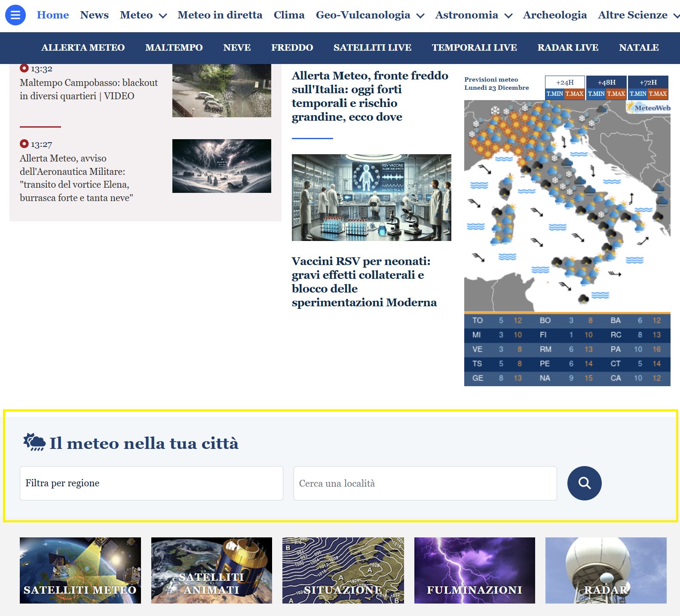Open NEVE in the blue bar
Viewport: 680px width, 616px height.
coord(237,48)
